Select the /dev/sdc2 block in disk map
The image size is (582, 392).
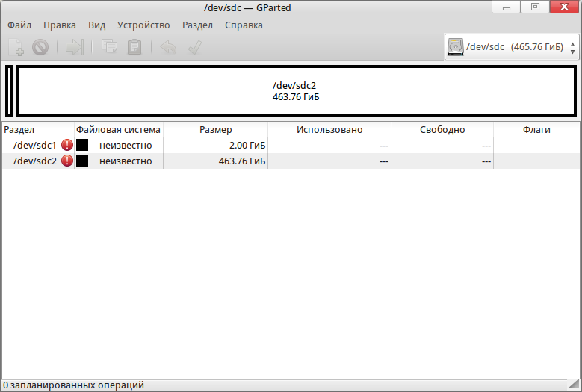[x=296, y=91]
